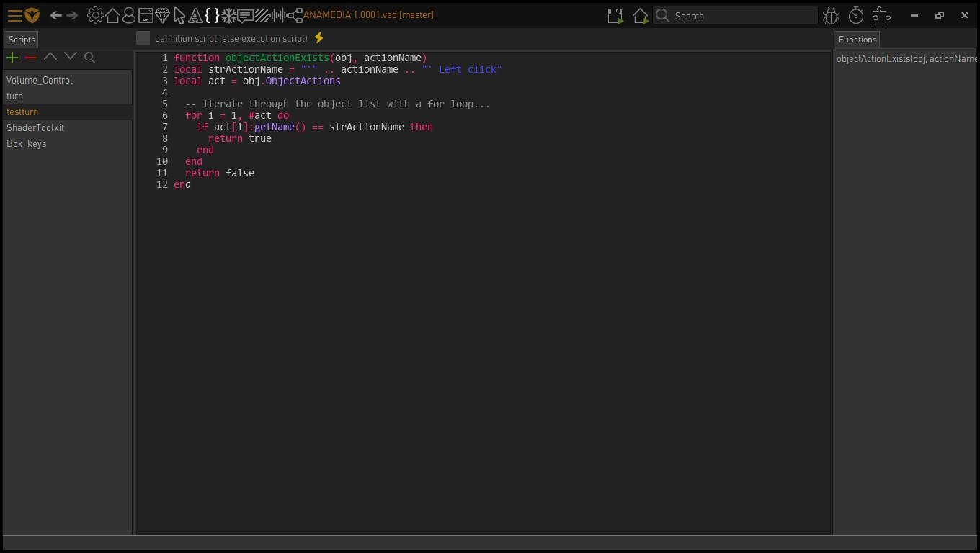Screen dimensions: 980x553
Task: Open the gear settings section
Action: click(x=95, y=15)
